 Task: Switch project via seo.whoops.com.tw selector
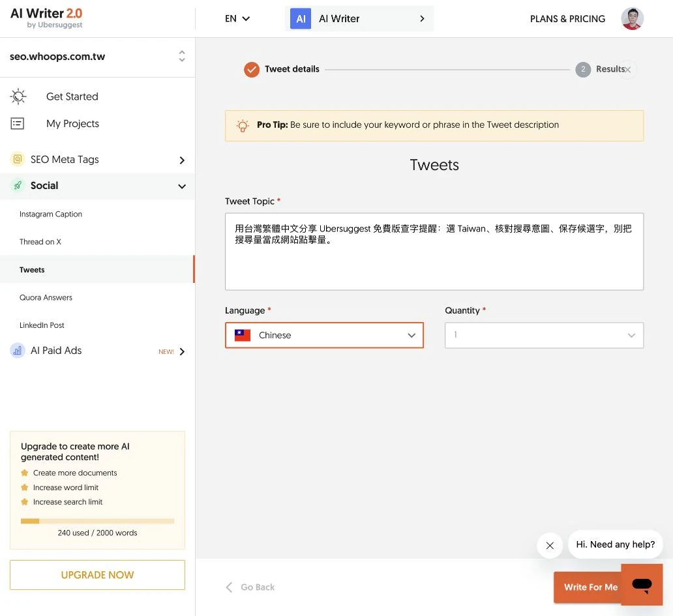[97, 57]
